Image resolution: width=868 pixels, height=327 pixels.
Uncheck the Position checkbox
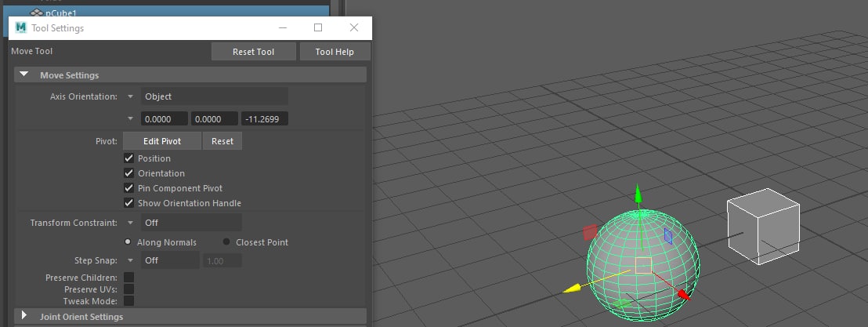(129, 158)
